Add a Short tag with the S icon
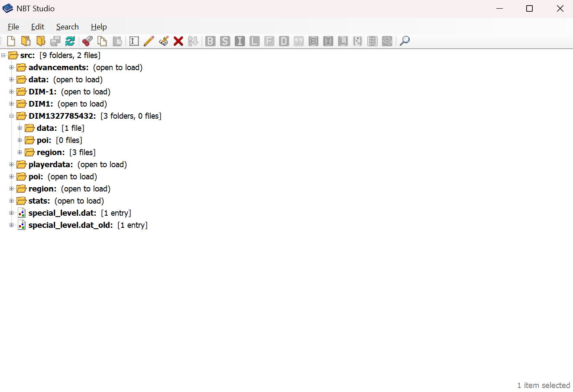 click(x=225, y=41)
